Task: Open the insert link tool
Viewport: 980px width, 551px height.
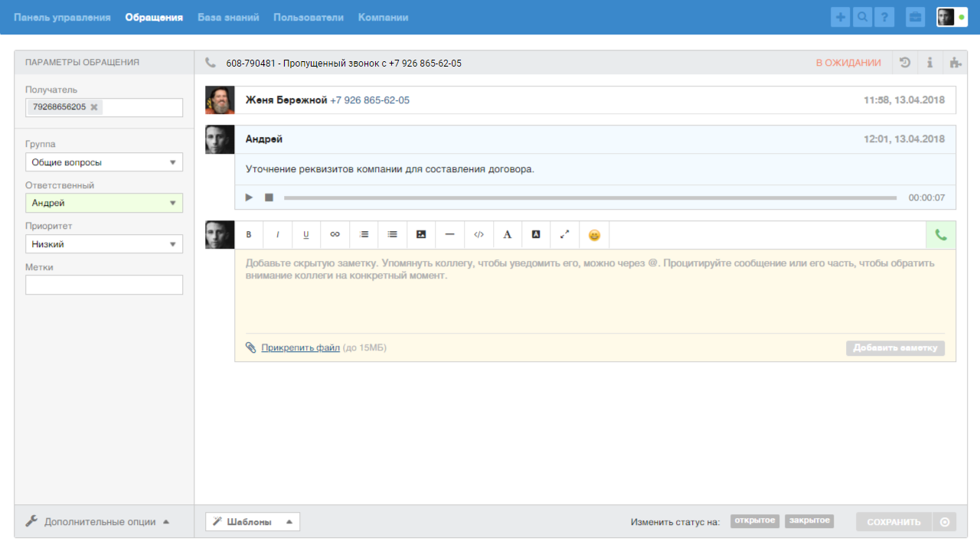Action: coord(335,234)
